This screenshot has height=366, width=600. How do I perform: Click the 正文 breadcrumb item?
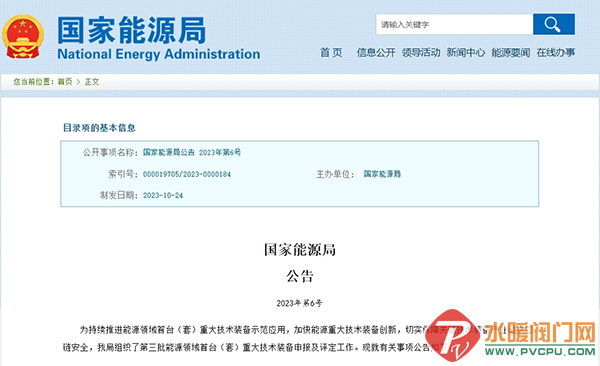[x=92, y=82]
